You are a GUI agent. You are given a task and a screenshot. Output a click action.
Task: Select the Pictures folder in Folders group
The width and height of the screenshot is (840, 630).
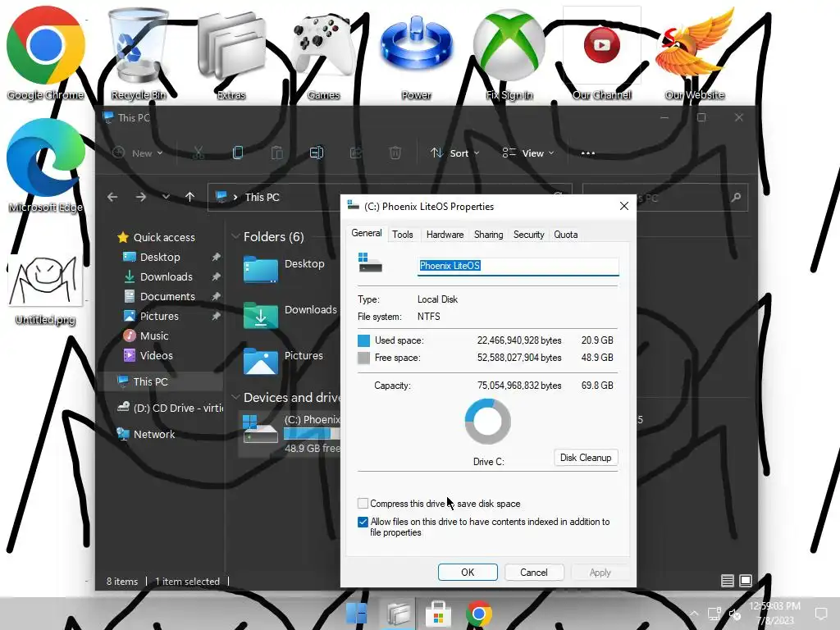284,360
